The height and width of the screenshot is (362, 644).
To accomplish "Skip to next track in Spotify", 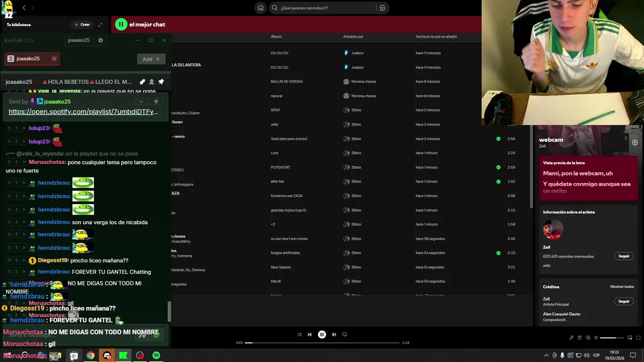I will pos(334,334).
